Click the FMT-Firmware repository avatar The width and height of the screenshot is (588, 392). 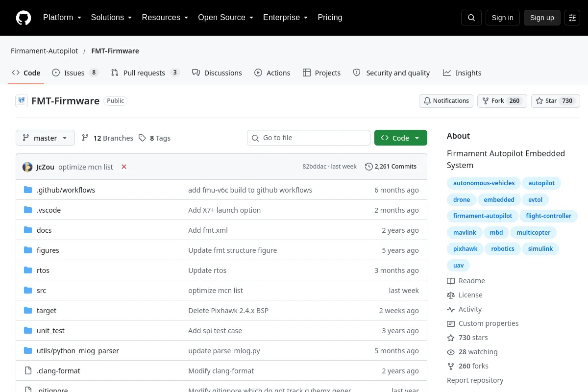(x=22, y=101)
